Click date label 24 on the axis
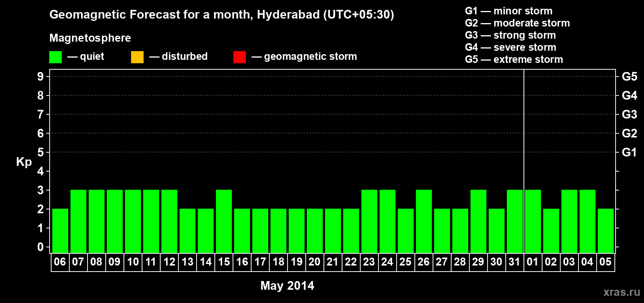 (x=387, y=262)
